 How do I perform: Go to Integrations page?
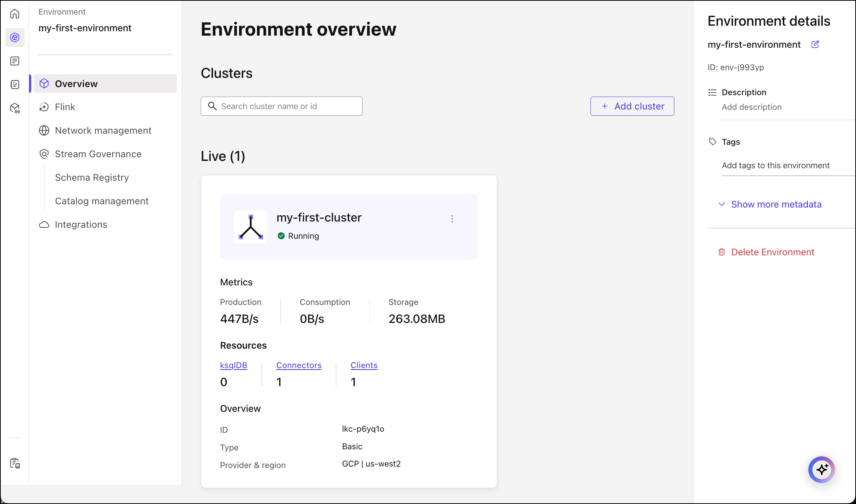click(81, 224)
